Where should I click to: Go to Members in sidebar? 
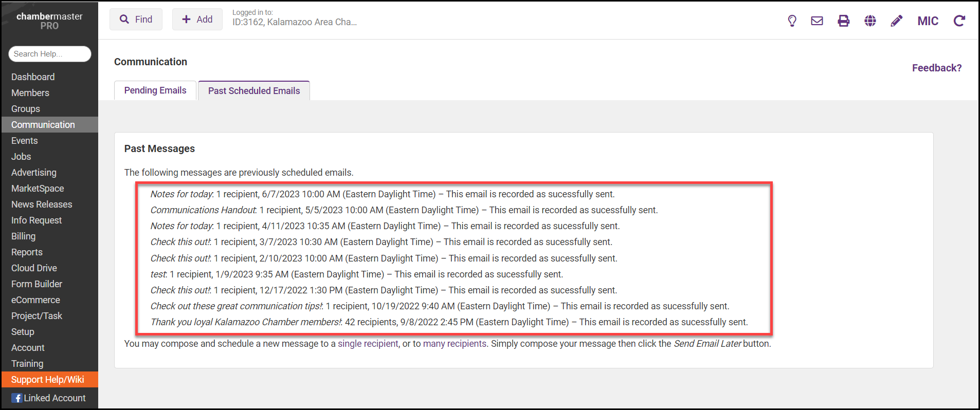30,93
